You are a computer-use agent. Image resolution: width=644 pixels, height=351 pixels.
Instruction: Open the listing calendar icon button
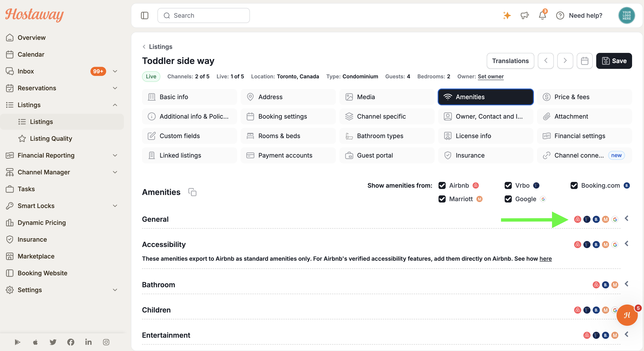[585, 61]
